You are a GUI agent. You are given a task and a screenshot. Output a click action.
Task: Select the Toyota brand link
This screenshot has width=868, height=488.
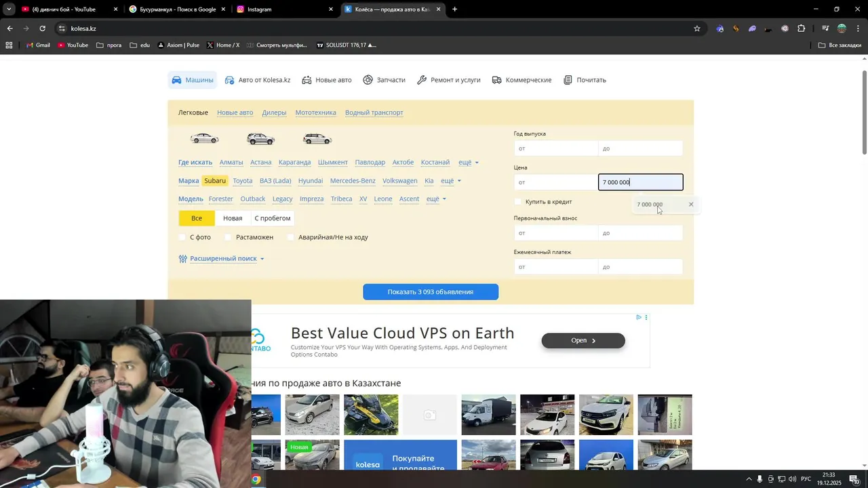coord(243,181)
